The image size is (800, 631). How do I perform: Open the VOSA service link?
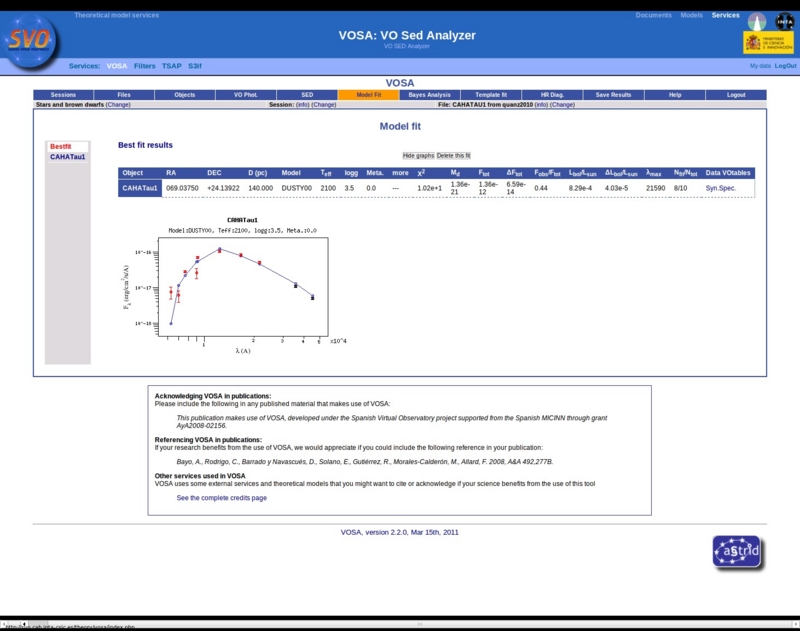click(x=117, y=66)
